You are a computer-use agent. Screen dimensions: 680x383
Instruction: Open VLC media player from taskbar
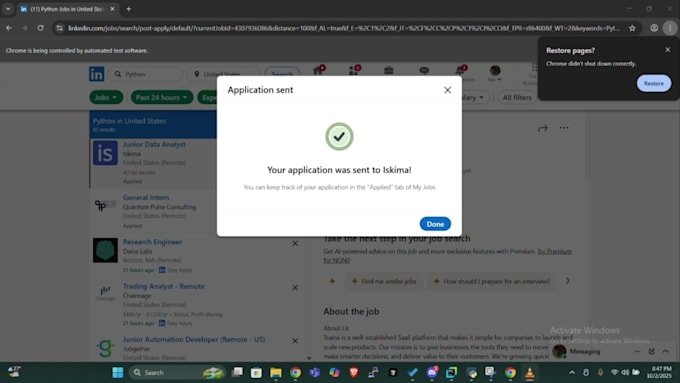(x=530, y=373)
